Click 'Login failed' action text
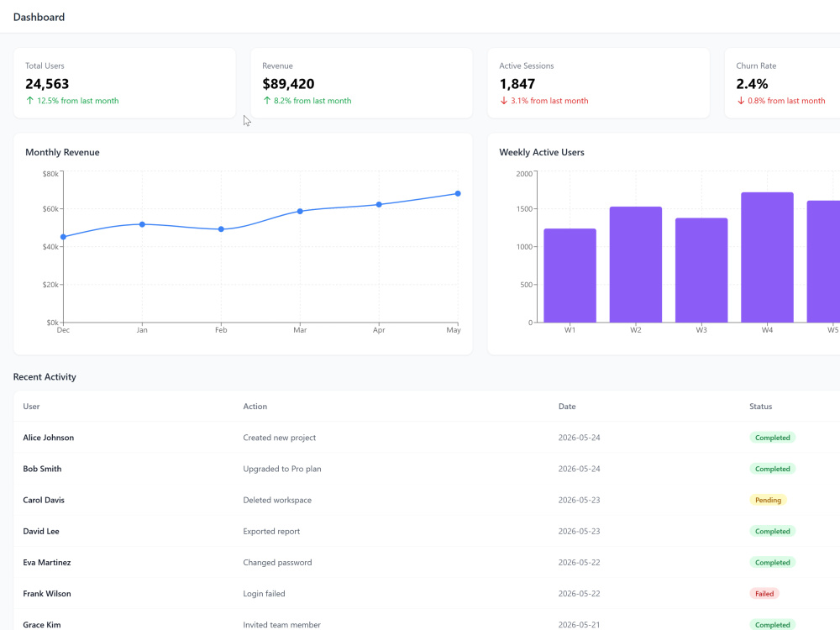The width and height of the screenshot is (840, 630). [264, 594]
